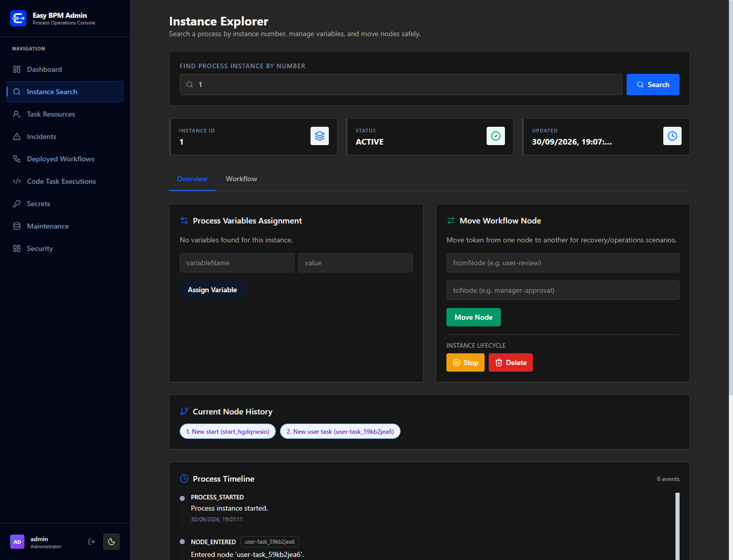The image size is (733, 560).
Task: Click the ACTIVE status text
Action: 370,142
